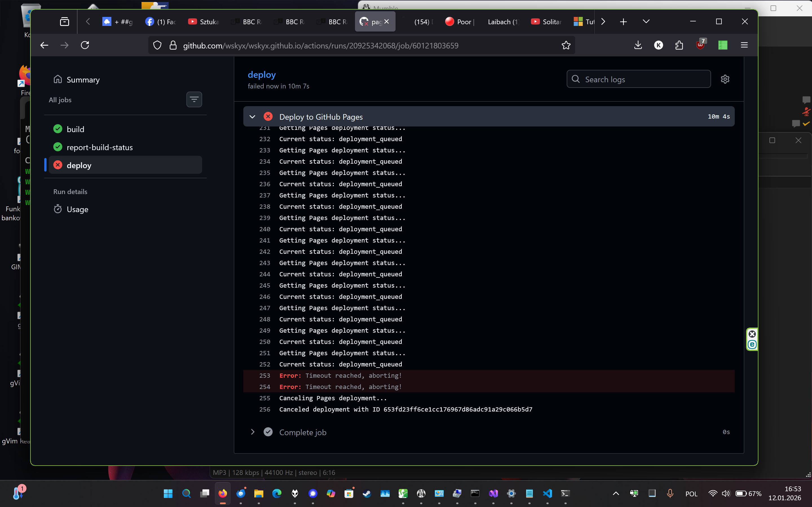Open list all tabs dropdown
Image resolution: width=812 pixels, height=507 pixels.
pos(646,22)
